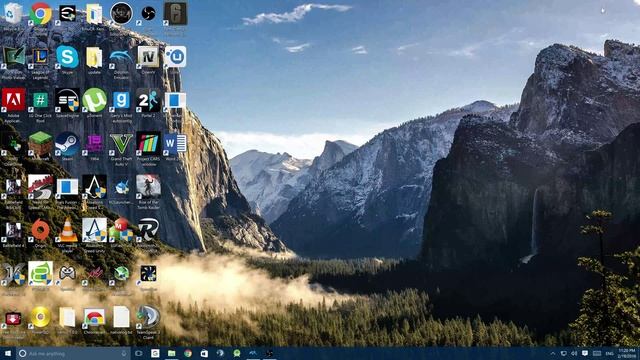Select the yellow disc PowerISO shortcut
Viewport: 640px width, 360px height.
[40, 317]
